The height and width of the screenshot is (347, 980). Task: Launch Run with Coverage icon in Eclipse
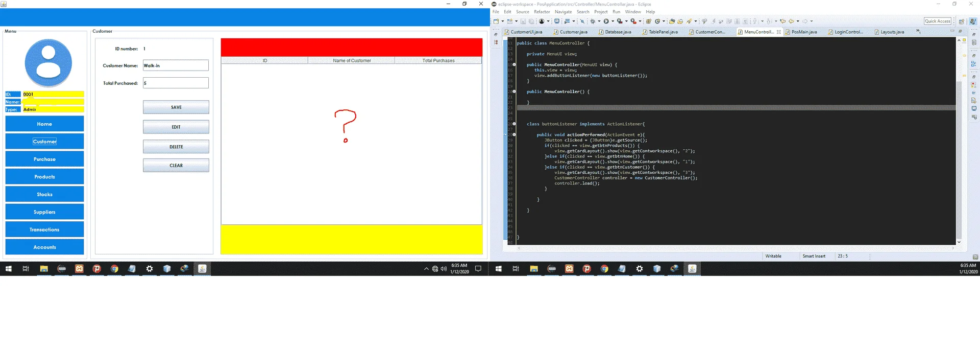click(x=620, y=21)
